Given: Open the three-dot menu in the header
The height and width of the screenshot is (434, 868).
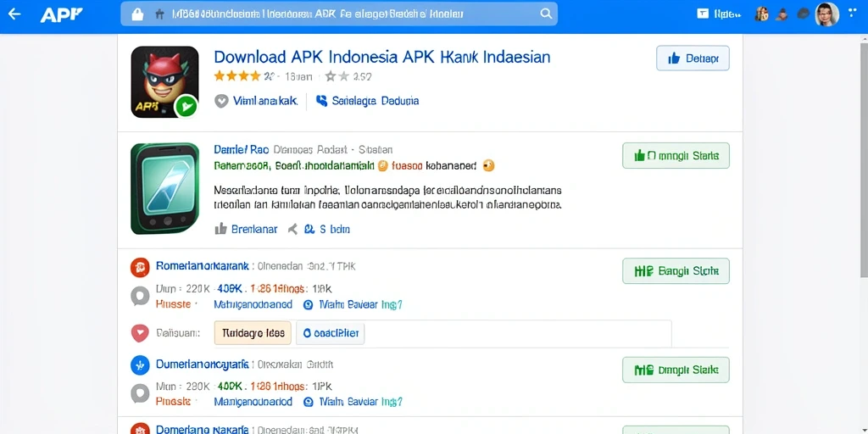Looking at the screenshot, I should (x=854, y=12).
